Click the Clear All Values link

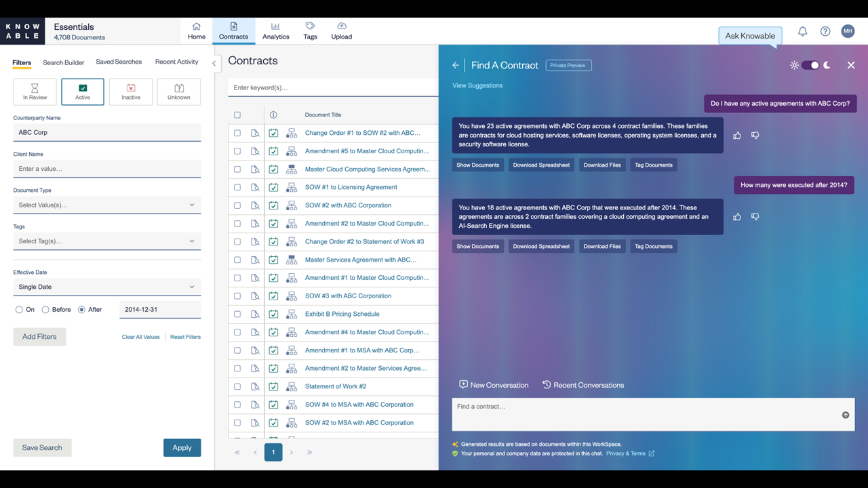click(140, 337)
